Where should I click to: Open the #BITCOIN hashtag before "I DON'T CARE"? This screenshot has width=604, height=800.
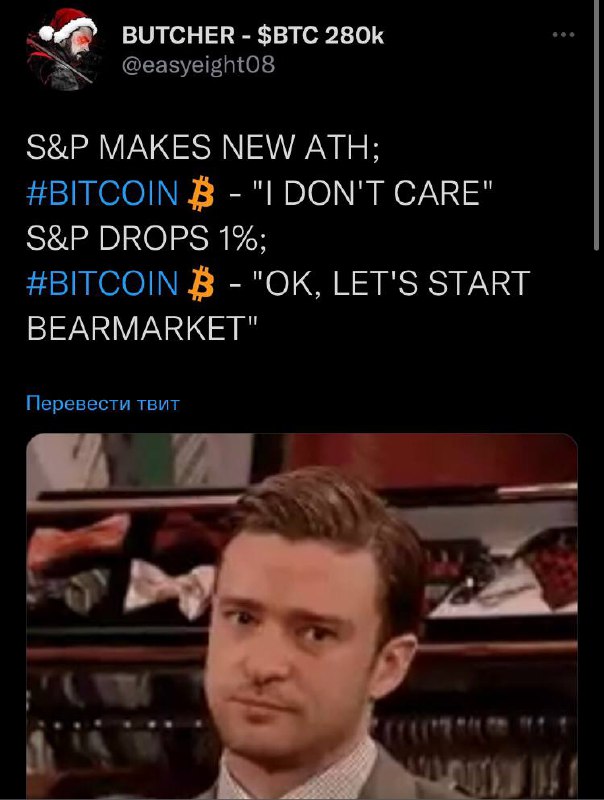tap(102, 193)
